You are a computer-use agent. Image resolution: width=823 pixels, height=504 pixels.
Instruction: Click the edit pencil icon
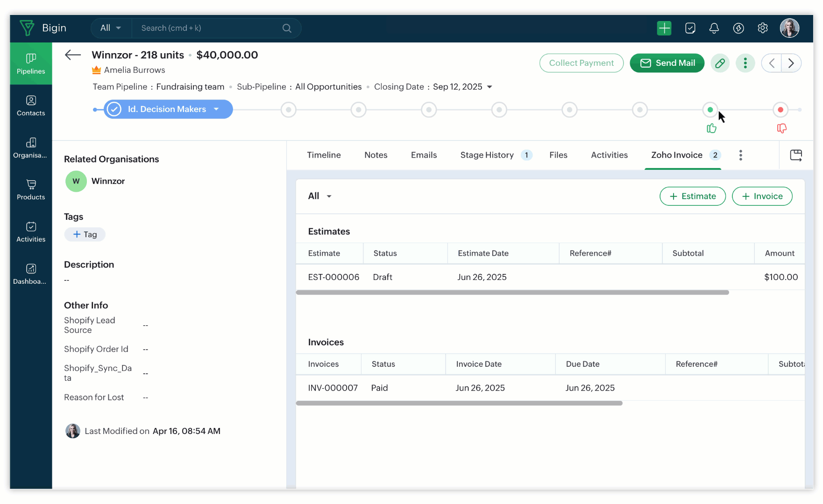720,63
